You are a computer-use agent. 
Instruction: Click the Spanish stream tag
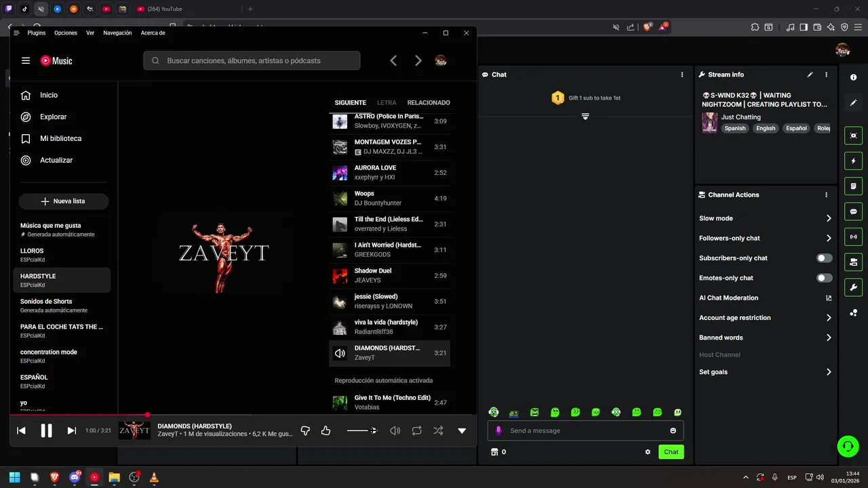pos(734,128)
